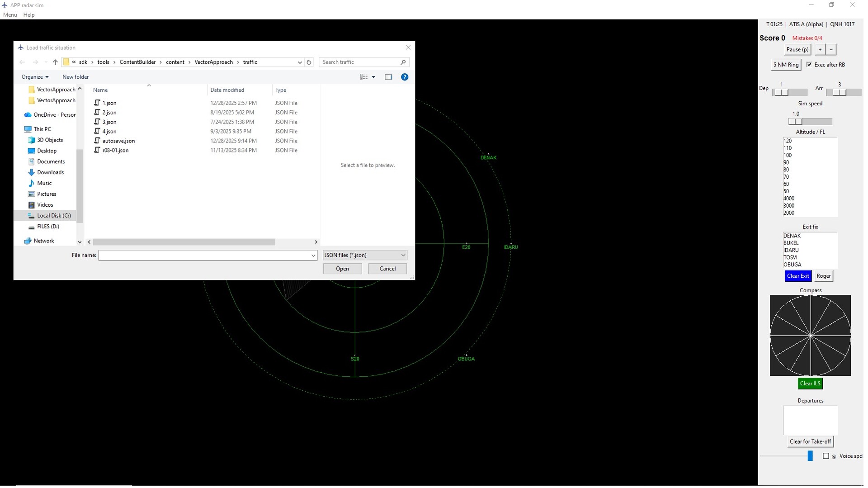Open the File name history dropdown
The image size is (868, 488).
click(x=313, y=256)
